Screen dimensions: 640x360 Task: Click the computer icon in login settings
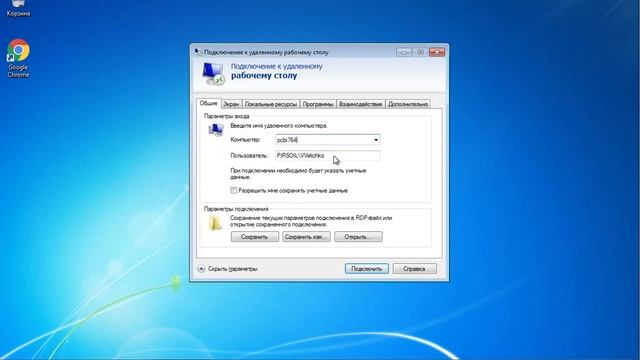[216, 130]
